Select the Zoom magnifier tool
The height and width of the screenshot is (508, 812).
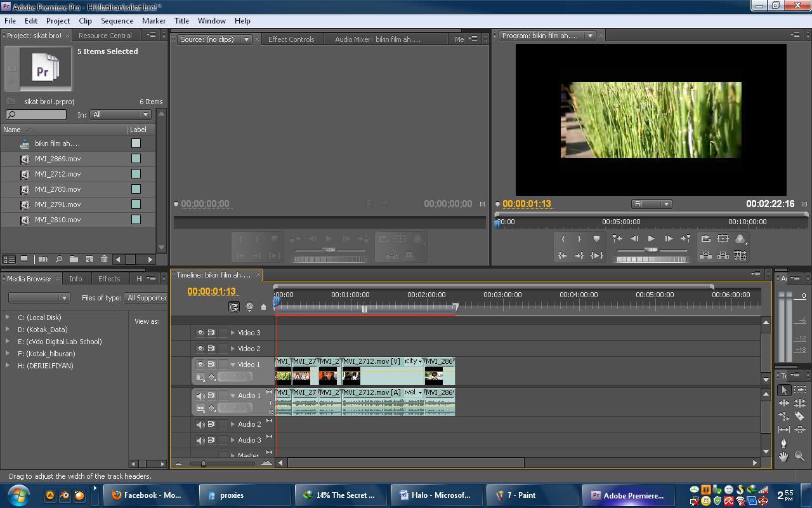pyautogui.click(x=799, y=456)
